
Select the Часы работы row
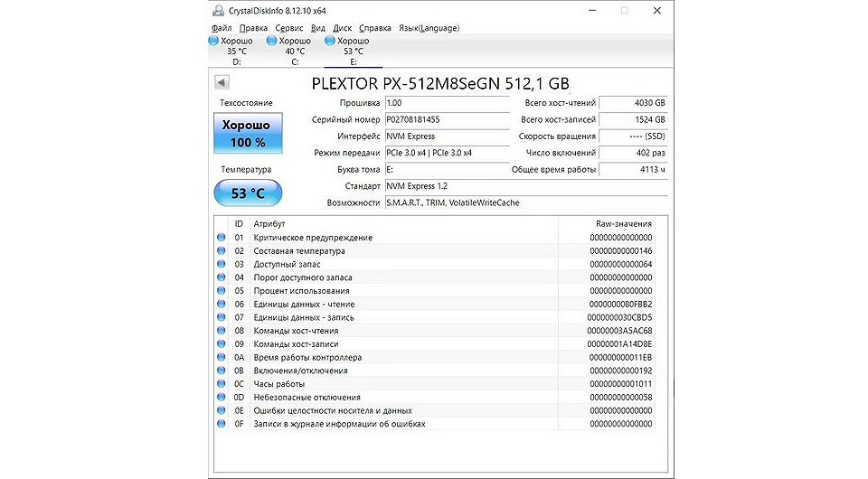point(435,384)
